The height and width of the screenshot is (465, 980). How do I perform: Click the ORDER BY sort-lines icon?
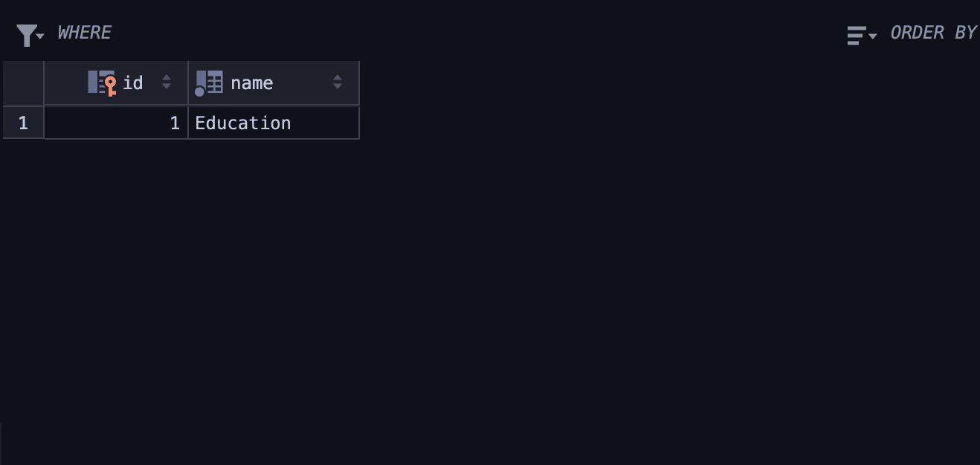pos(856,35)
